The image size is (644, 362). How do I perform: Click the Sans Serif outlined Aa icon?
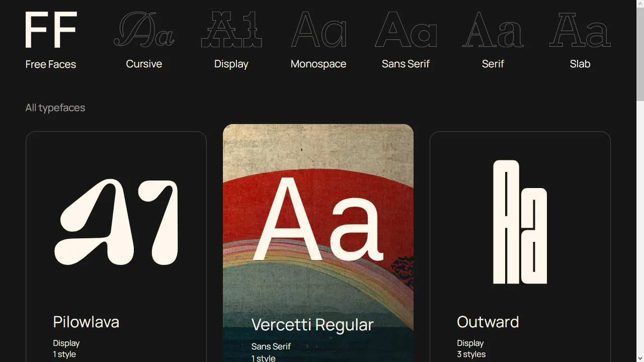(406, 29)
